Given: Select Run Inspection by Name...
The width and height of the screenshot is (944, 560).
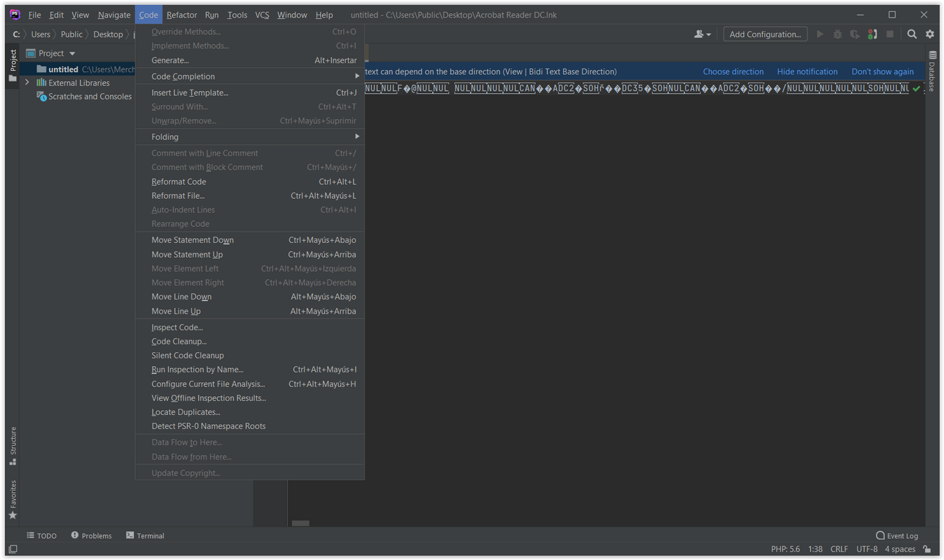Looking at the screenshot, I should tap(250, 370).
